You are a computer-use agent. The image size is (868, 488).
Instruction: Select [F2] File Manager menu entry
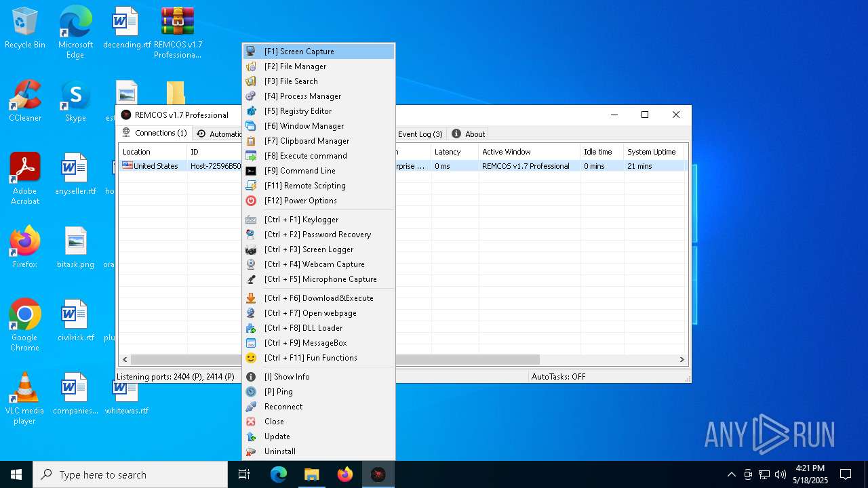coord(319,66)
